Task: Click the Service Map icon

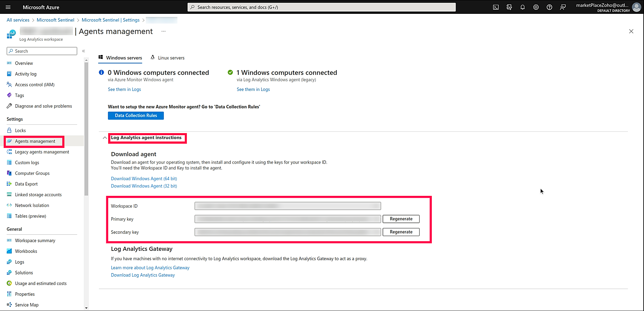Action: coord(9,305)
